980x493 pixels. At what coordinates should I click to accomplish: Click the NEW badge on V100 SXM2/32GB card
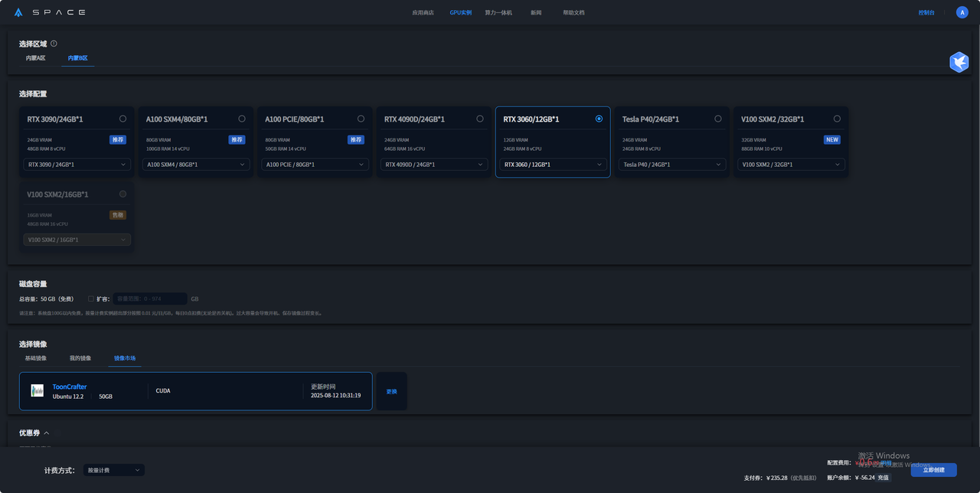coord(832,140)
